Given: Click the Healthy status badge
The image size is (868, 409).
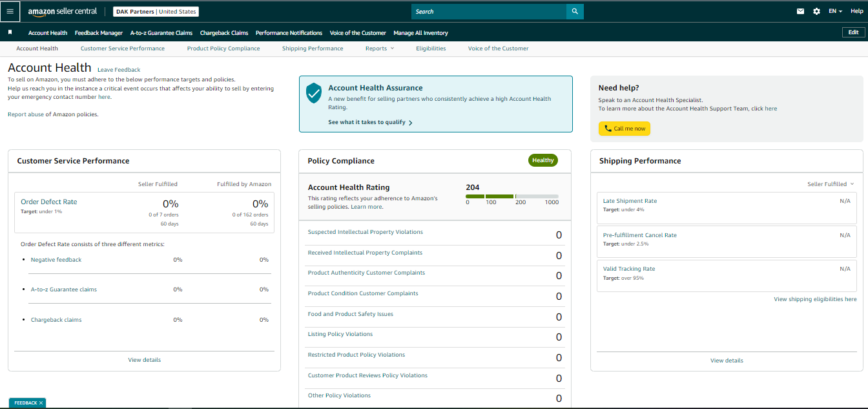Looking at the screenshot, I should pyautogui.click(x=543, y=160).
